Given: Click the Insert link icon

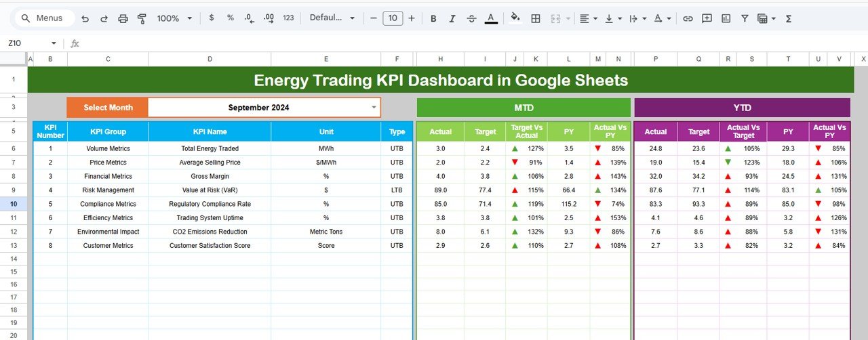Looking at the screenshot, I should [x=688, y=18].
